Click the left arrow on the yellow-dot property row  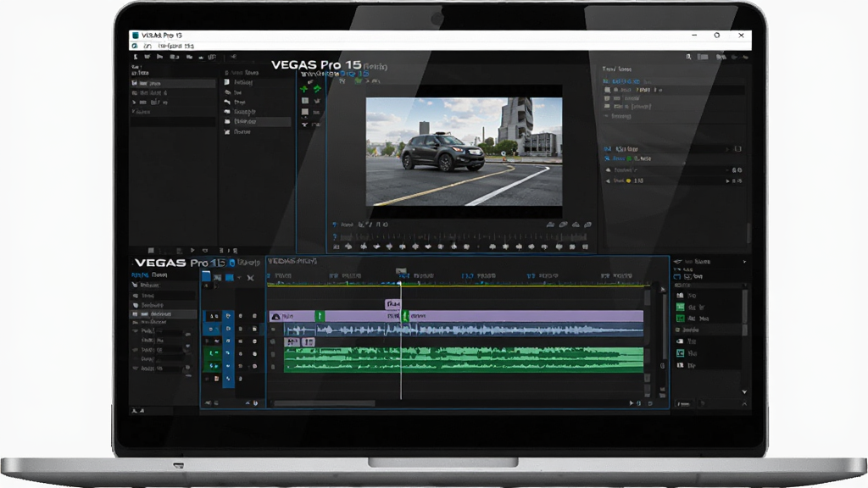(608, 181)
